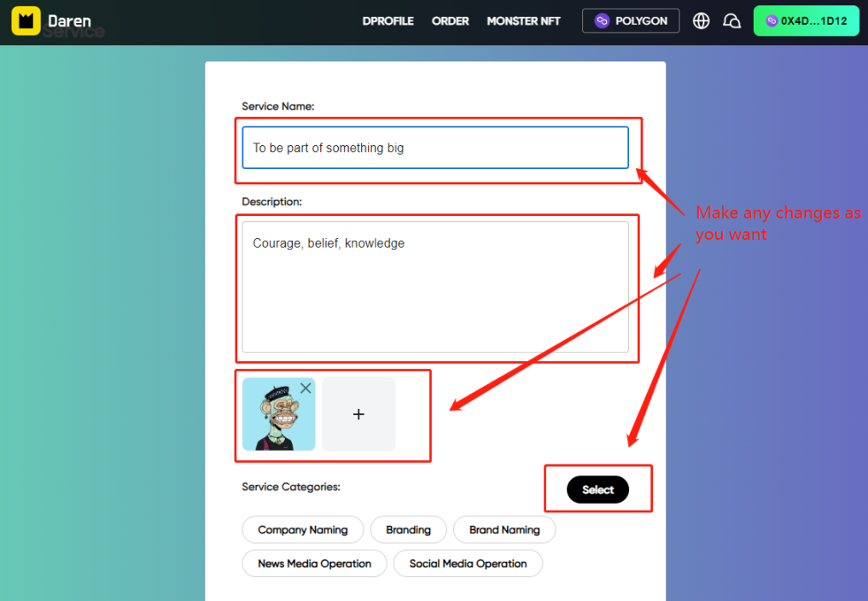Open the 0X4D...1D12 wallet account button

806,21
